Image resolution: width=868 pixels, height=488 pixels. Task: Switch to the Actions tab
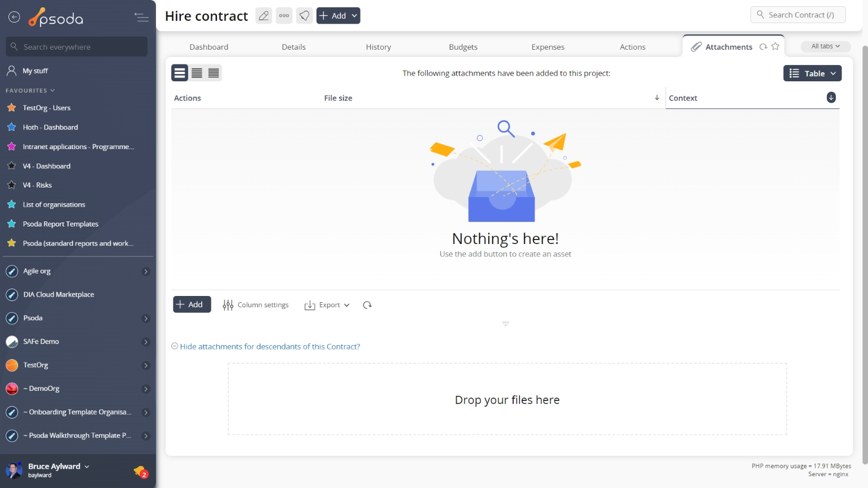pos(633,47)
